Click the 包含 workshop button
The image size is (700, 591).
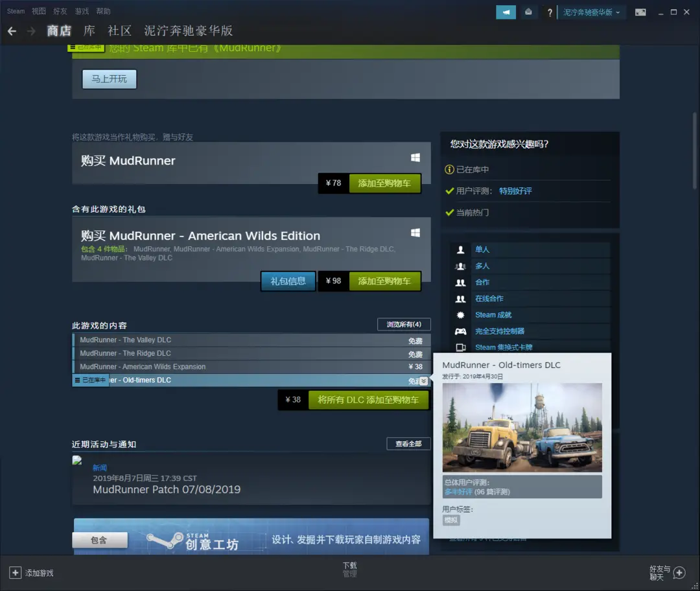pyautogui.click(x=100, y=540)
